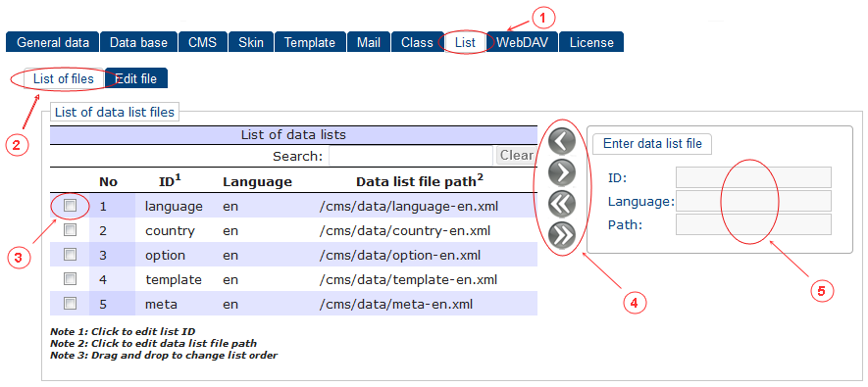Open the WebDAV tab
This screenshot has height=387, width=868.
522,42
